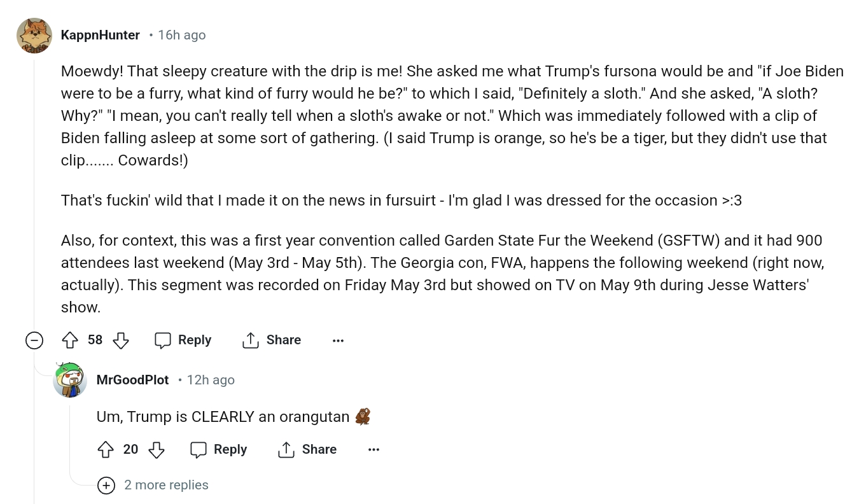Visit MrGoodPlot's user profile link
This screenshot has height=504, width=859.
(132, 380)
